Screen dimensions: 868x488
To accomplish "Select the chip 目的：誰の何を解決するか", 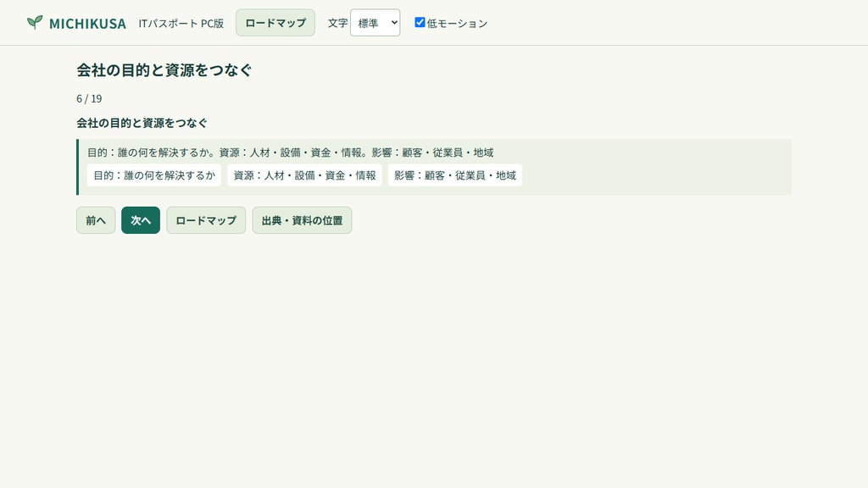I will 154,175.
